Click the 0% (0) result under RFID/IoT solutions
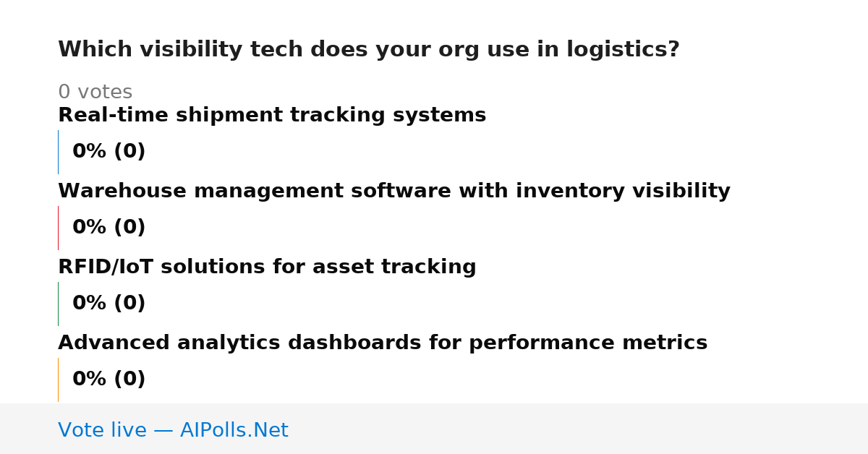The image size is (868, 454). (109, 304)
